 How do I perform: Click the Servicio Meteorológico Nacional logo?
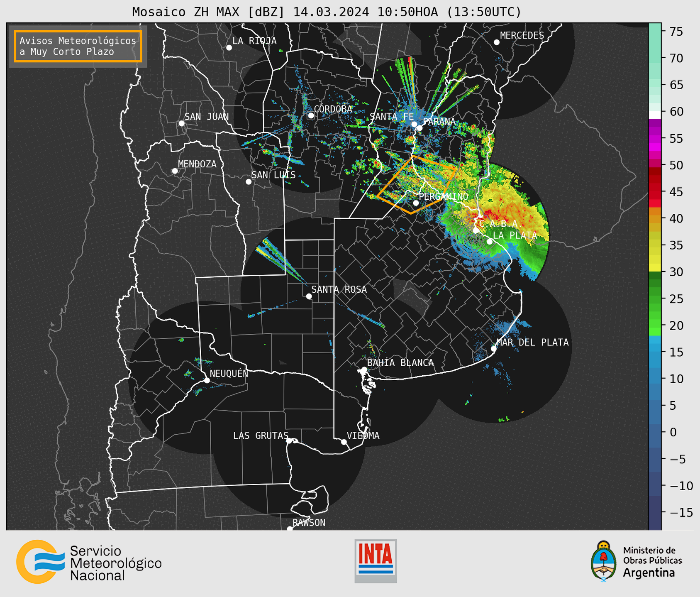(x=40, y=562)
